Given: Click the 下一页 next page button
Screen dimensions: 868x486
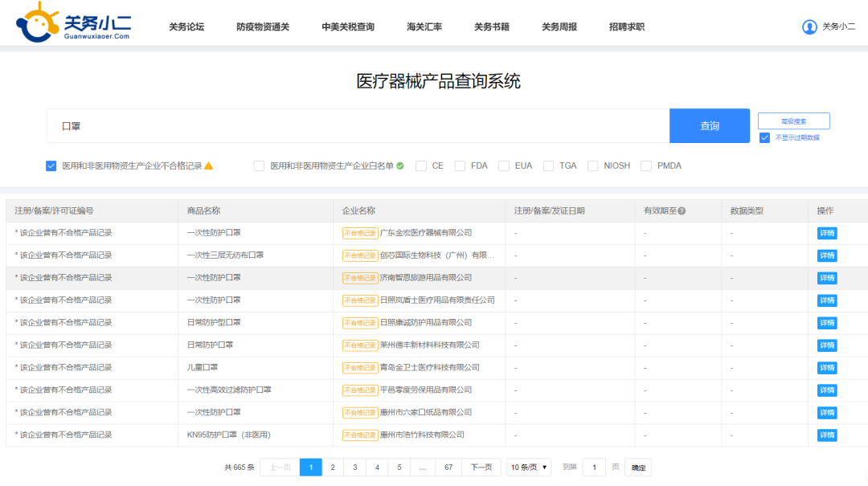Looking at the screenshot, I should [x=481, y=468].
